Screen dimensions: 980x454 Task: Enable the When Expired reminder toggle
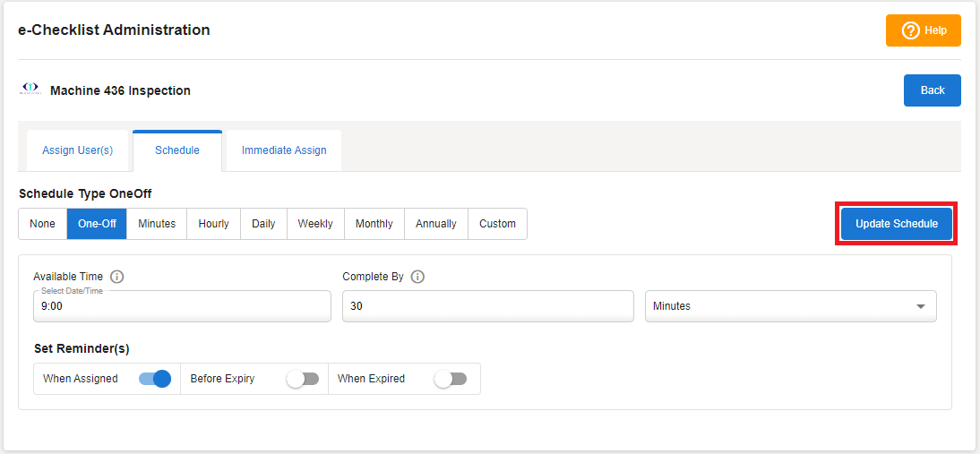[x=451, y=379]
